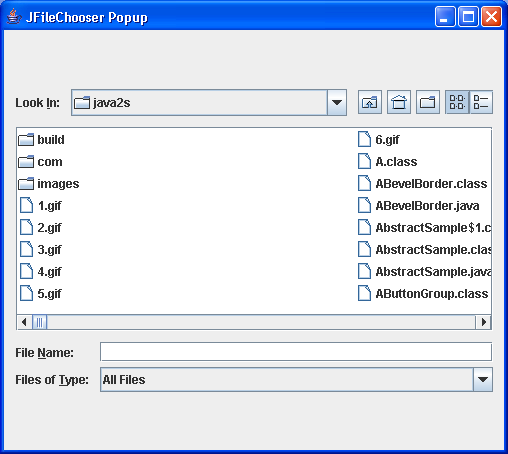The height and width of the screenshot is (454, 508).
Task: Click the com folder icon
Action: pyautogui.click(x=26, y=161)
